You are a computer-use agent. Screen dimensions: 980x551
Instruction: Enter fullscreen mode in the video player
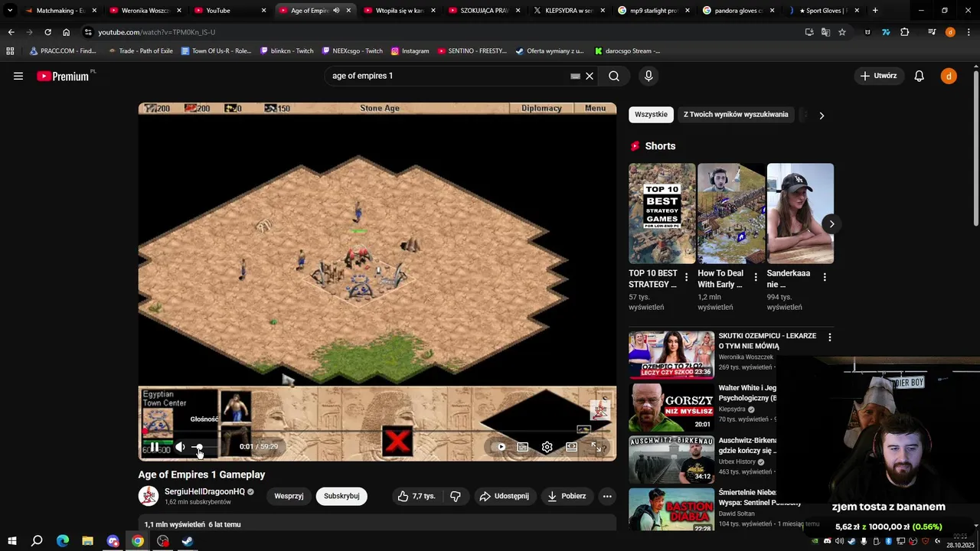(596, 447)
